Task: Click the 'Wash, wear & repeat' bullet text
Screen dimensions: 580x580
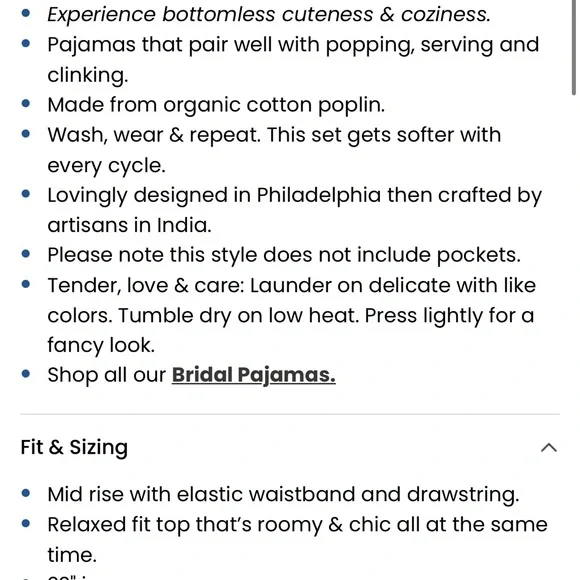Action: pos(274,150)
